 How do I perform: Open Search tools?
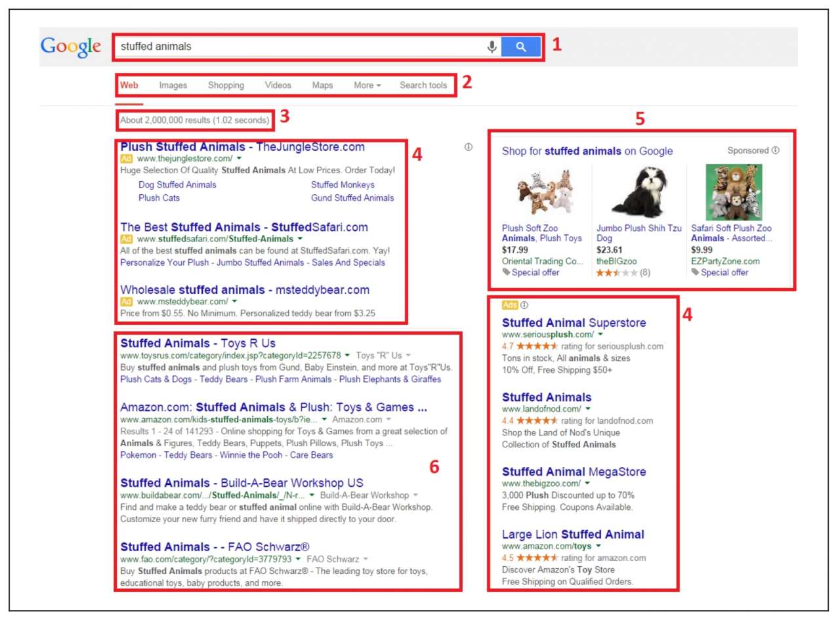click(423, 85)
